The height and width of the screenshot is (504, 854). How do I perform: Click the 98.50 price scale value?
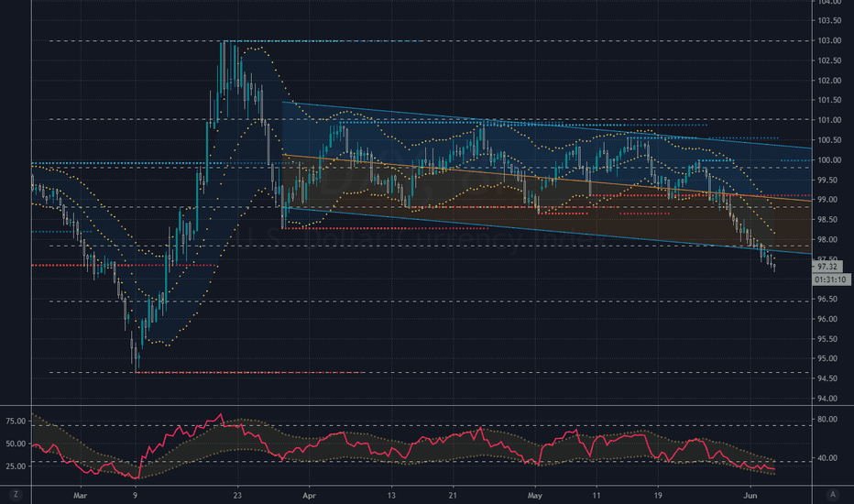tap(827, 220)
